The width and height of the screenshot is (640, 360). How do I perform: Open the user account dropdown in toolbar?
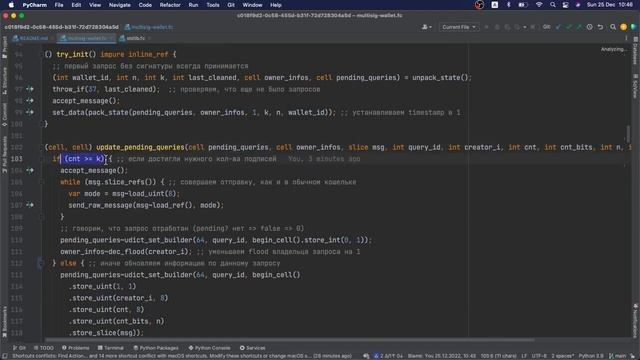(x=427, y=27)
